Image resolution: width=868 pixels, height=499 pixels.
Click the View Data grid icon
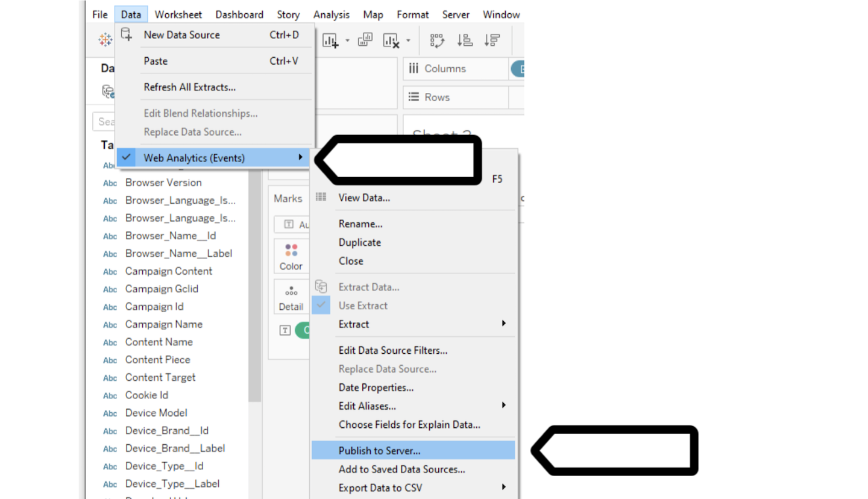coord(321,197)
